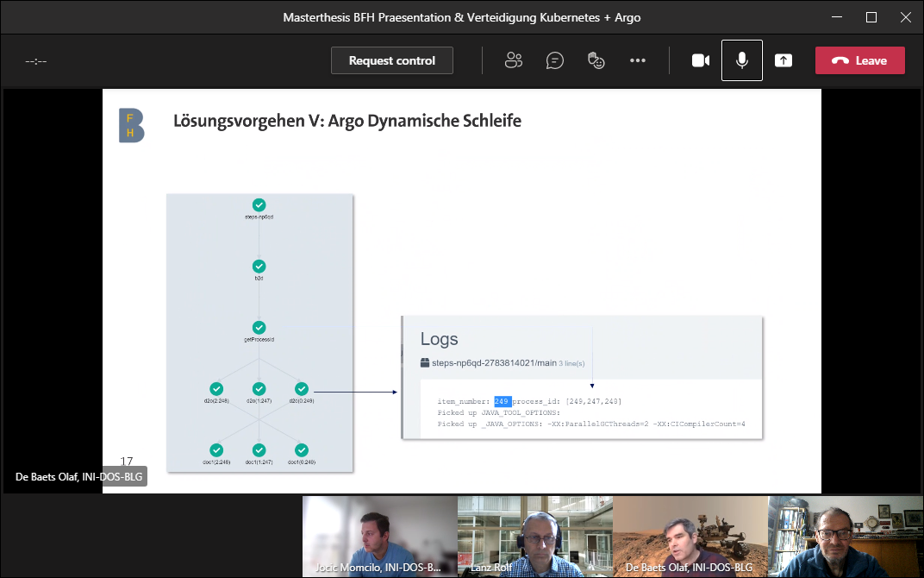Click the d2c(0:249) workflow node
This screenshot has width=924, height=578.
301,389
